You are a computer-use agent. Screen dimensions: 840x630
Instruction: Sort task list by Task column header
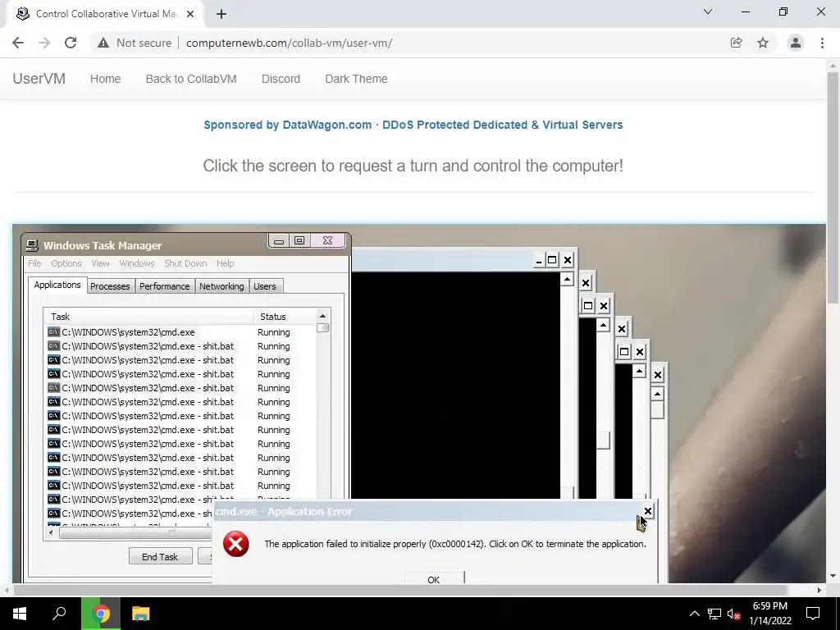coord(148,317)
